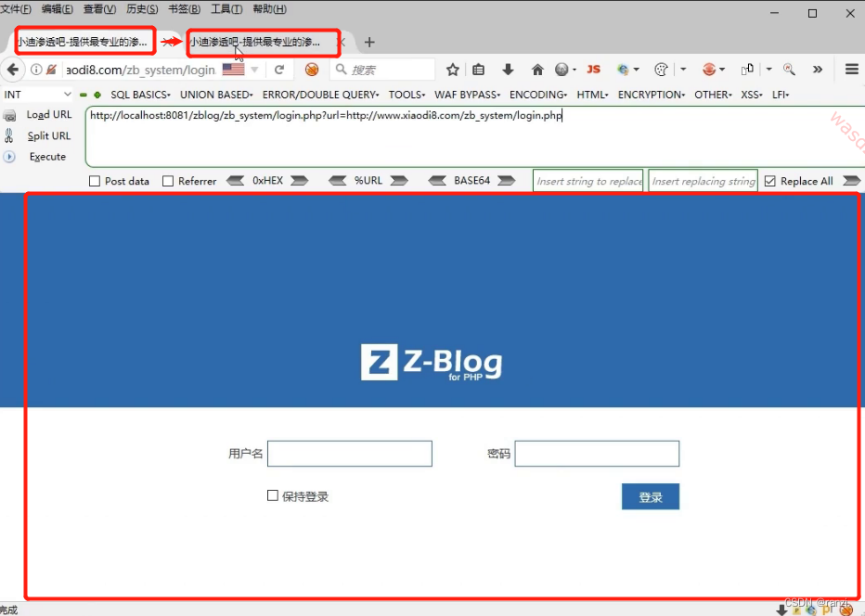Viewport: 865px width, 616px height.
Task: Go back using the browser back arrow
Action: click(13, 70)
